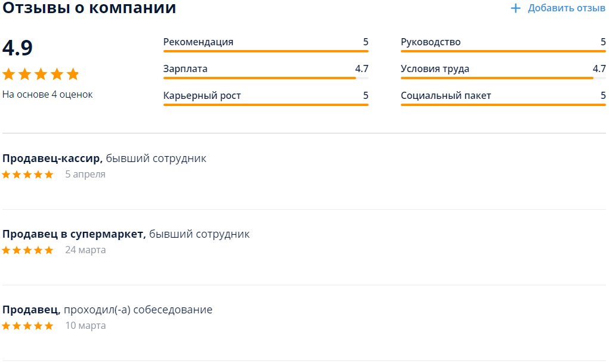Screen dimensions: 609x364
Task: Open the "Продавец" interview review
Action: (31, 310)
